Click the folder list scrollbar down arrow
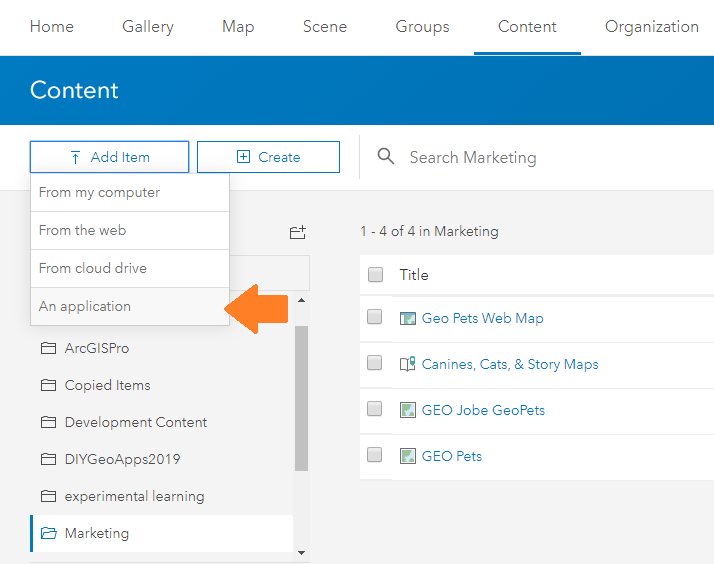Image resolution: width=714 pixels, height=564 pixels. 301,551
